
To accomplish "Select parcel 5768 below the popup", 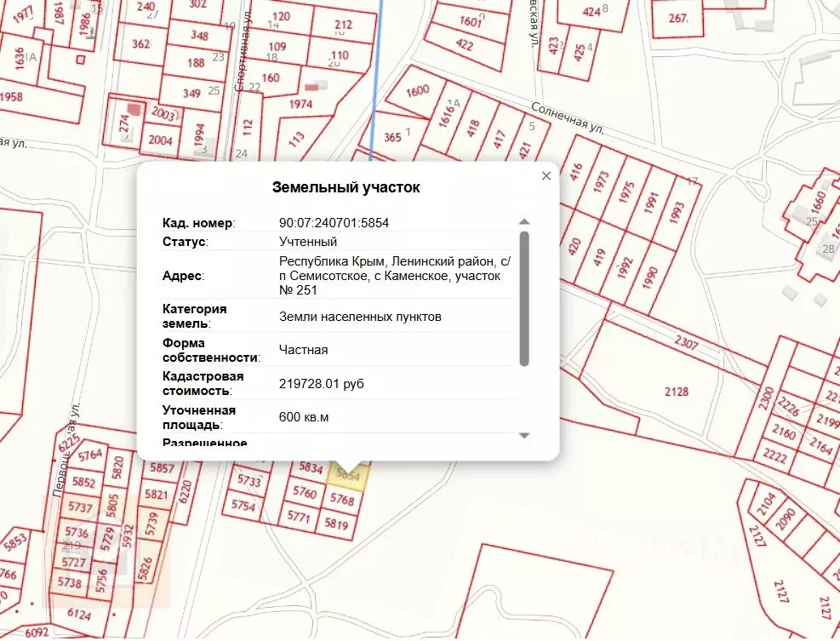I will pos(342,500).
